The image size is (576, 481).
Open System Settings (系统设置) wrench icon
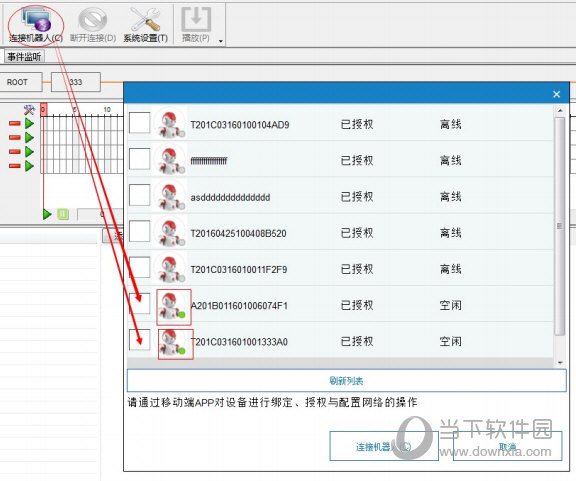(x=145, y=19)
